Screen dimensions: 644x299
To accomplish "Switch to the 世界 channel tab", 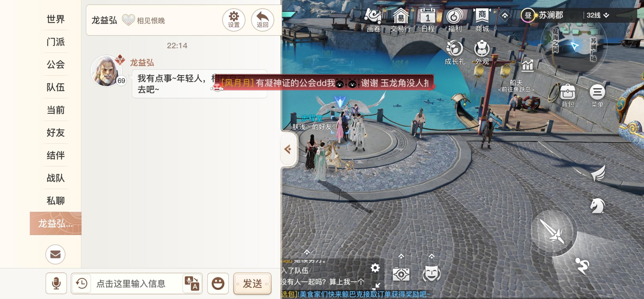I will tap(56, 19).
